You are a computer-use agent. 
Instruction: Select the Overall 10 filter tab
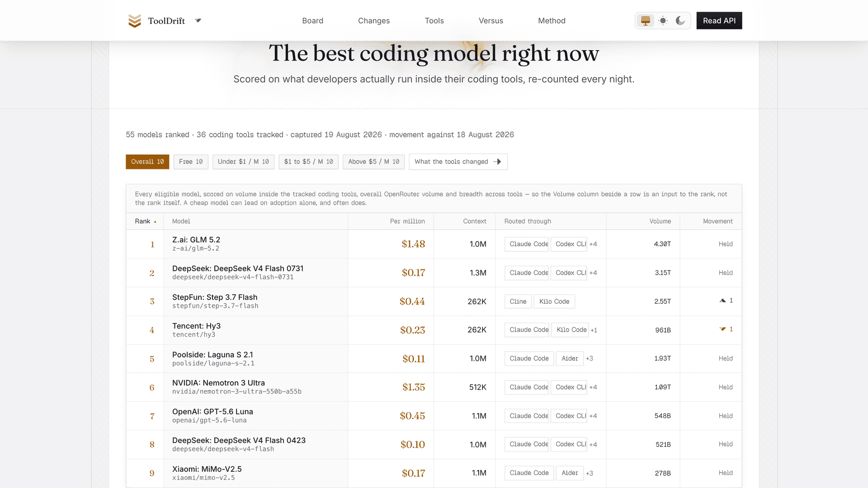[x=147, y=162]
